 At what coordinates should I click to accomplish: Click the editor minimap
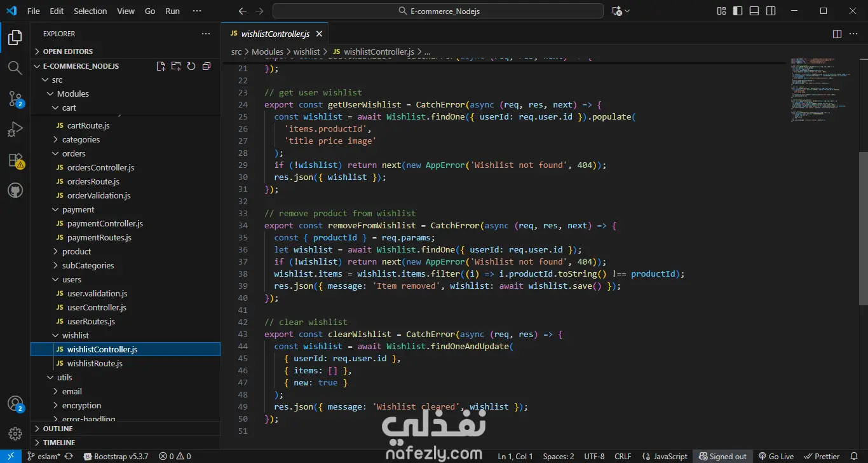822,89
